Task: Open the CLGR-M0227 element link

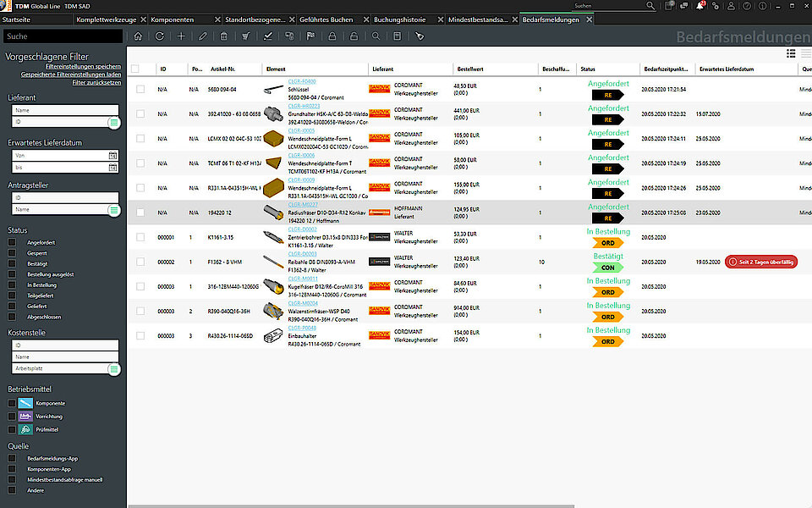Action: 303,204
